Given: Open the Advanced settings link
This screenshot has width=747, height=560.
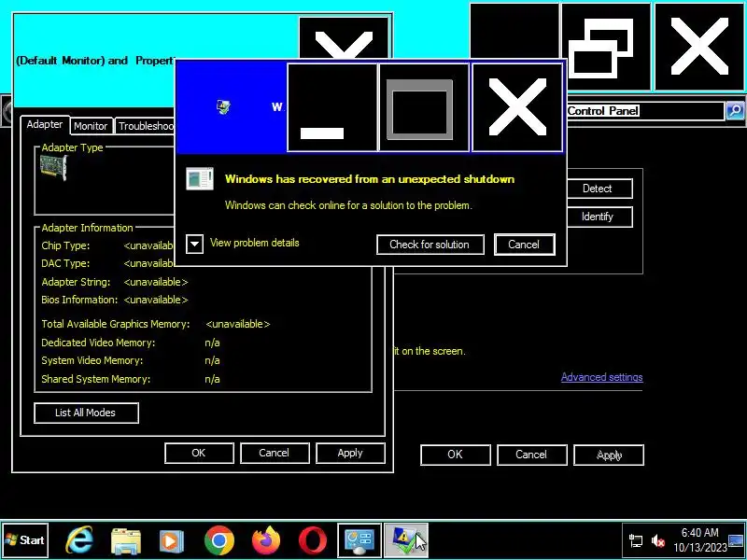Looking at the screenshot, I should click(x=601, y=377).
